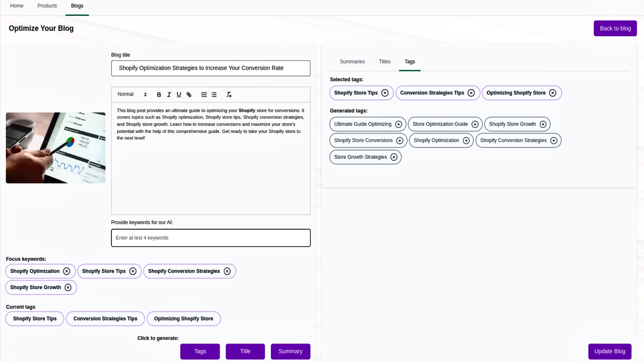
Task: Add generated tag Shopify Store Conversions
Action: tap(400, 140)
